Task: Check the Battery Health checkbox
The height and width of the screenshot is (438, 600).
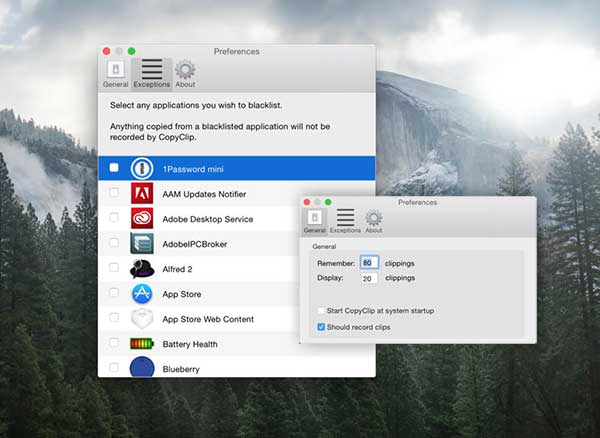Action: (x=114, y=342)
